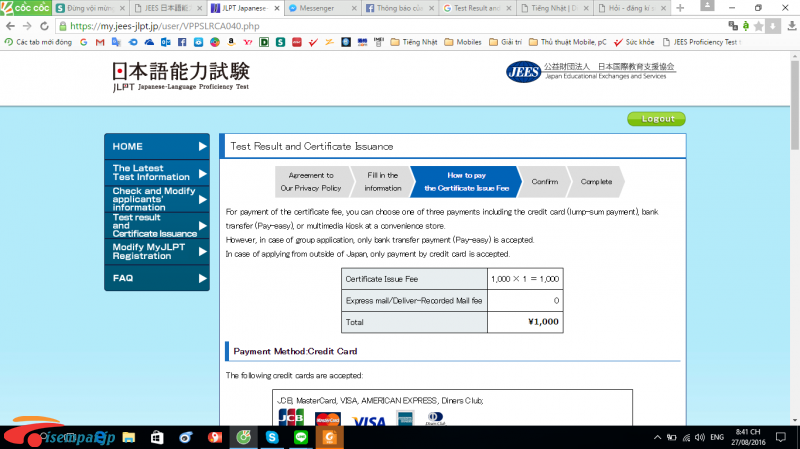
Task: Open the Sức khỏe bookmark
Action: [x=634, y=42]
